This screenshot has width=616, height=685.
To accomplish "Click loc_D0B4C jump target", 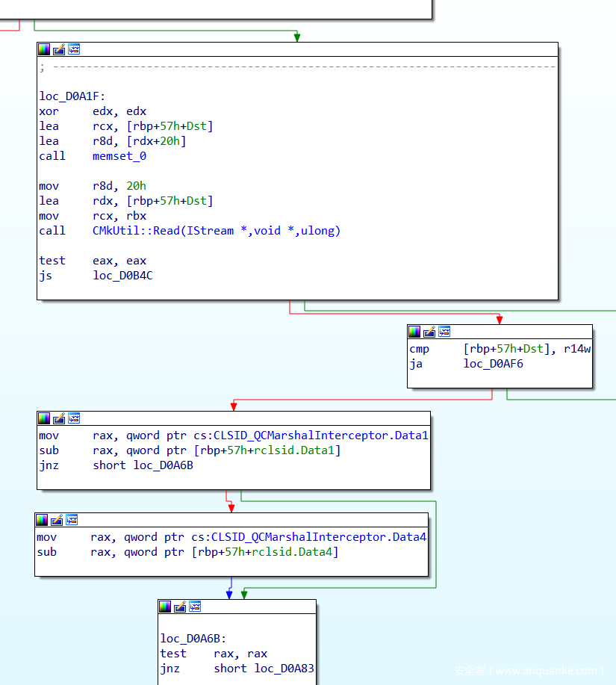I will point(122,276).
